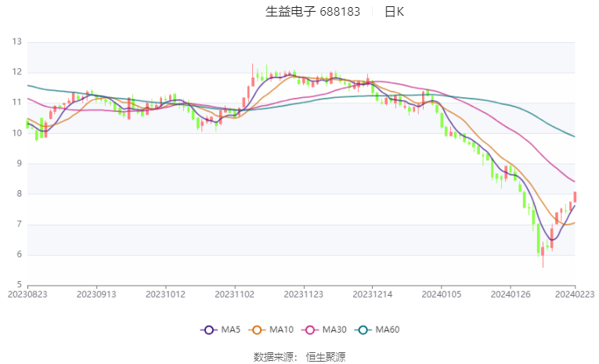This screenshot has height=364, width=599.
Task: Toggle the MA10 orange legend circle
Action: 257,330
